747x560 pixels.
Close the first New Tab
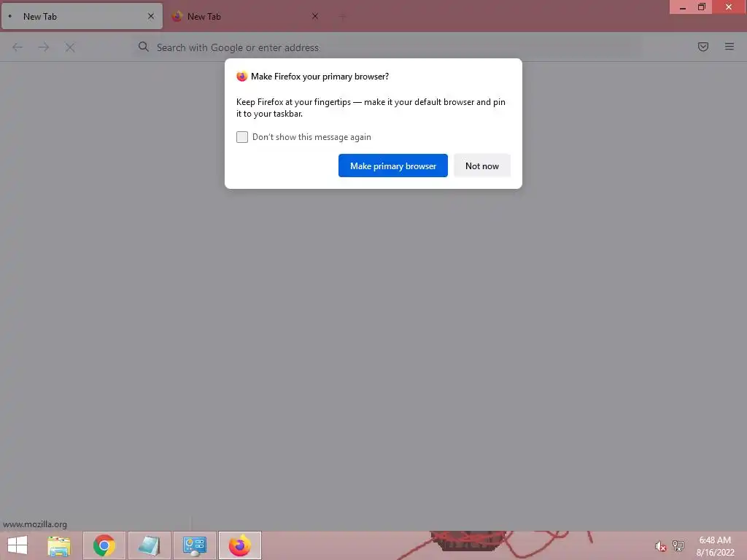[151, 16]
